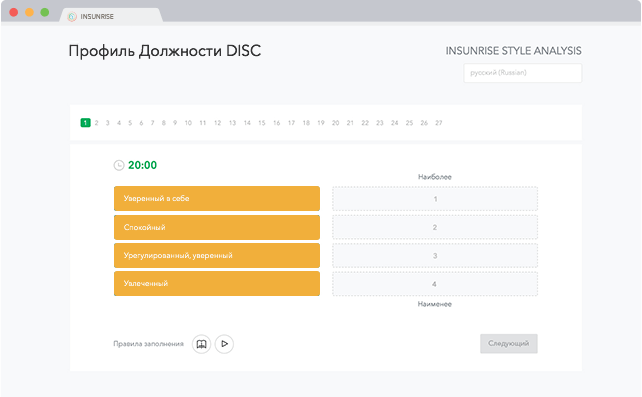The image size is (642, 397).
Task: Go to question page 8
Action: 164,123
